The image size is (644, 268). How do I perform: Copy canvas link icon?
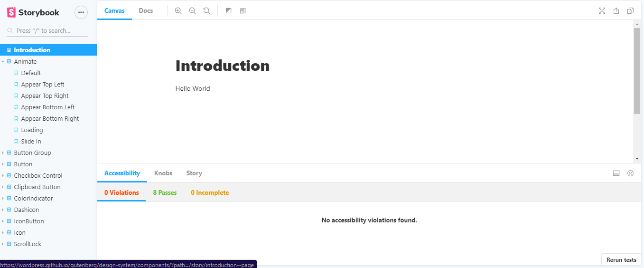[x=630, y=10]
